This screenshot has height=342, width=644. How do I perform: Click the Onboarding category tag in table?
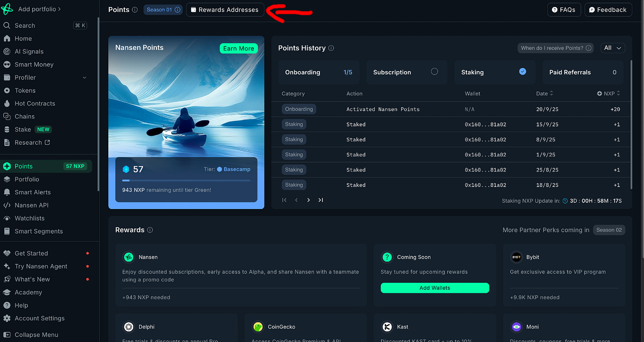tap(299, 109)
